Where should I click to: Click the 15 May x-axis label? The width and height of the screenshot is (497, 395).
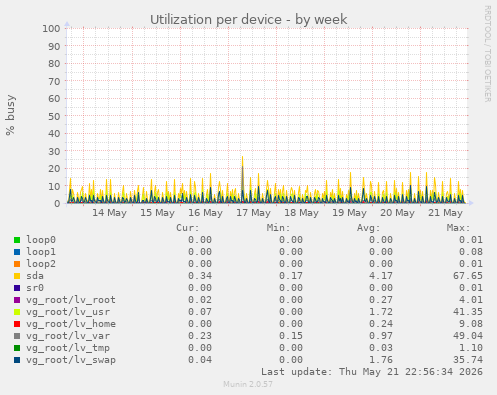point(157,213)
